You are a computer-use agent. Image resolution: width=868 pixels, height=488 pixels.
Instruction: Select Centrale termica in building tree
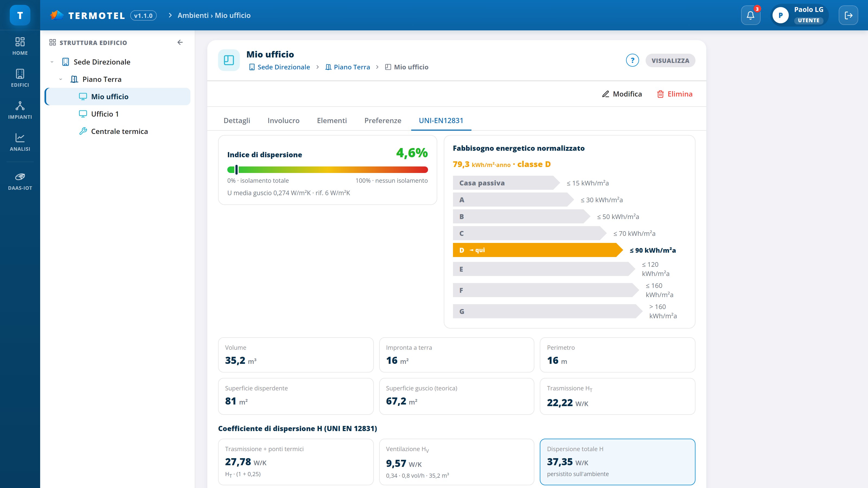coord(119,131)
